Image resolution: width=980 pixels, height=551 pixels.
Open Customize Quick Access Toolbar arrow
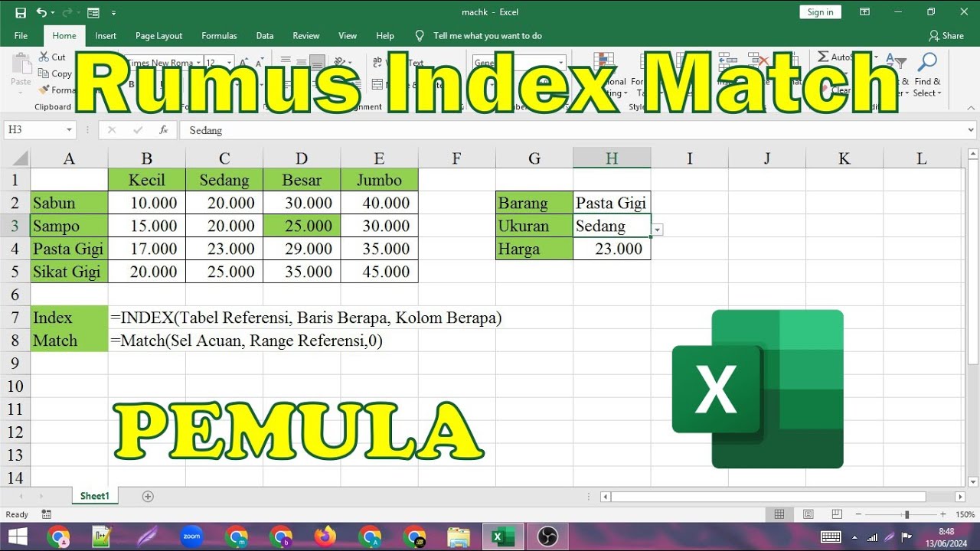tap(114, 12)
